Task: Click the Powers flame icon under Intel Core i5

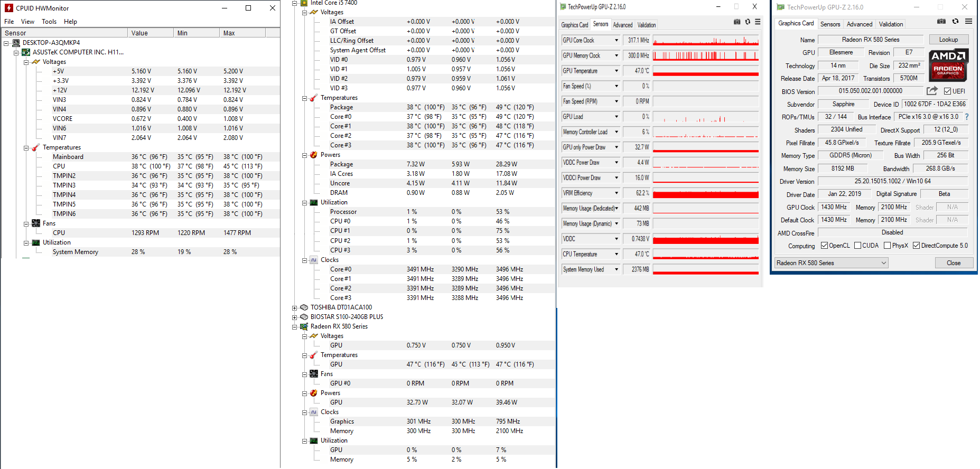Action: (314, 155)
